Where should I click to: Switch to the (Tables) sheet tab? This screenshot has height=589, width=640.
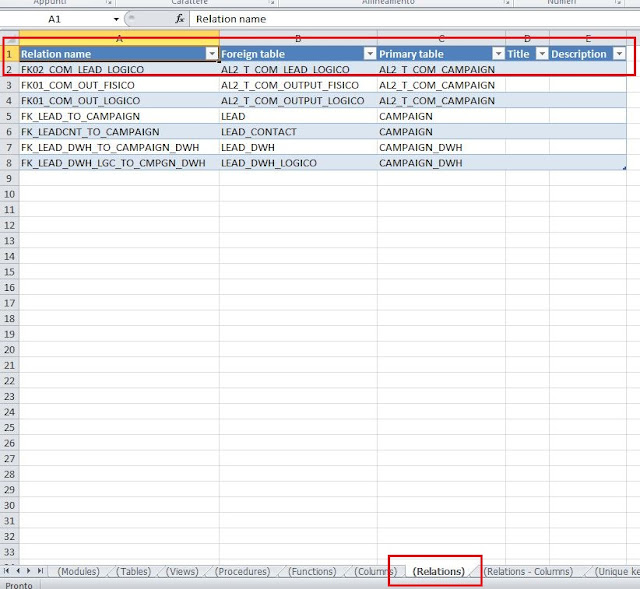point(133,571)
